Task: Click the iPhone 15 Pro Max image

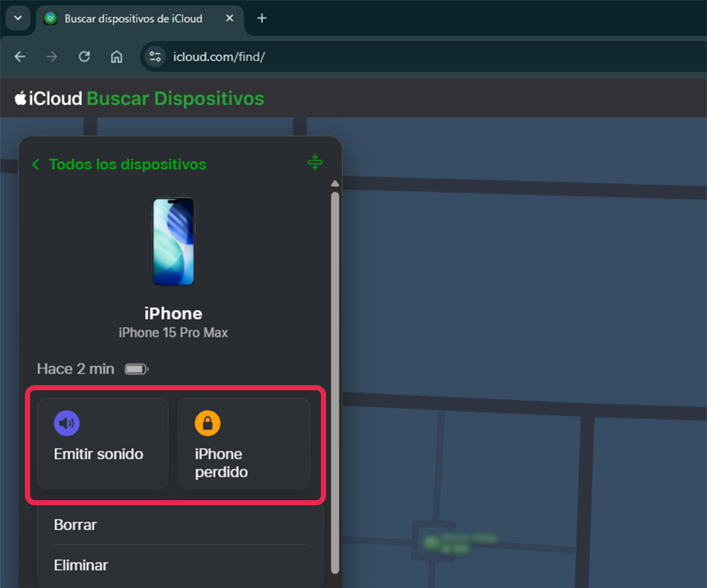Action: (x=174, y=242)
